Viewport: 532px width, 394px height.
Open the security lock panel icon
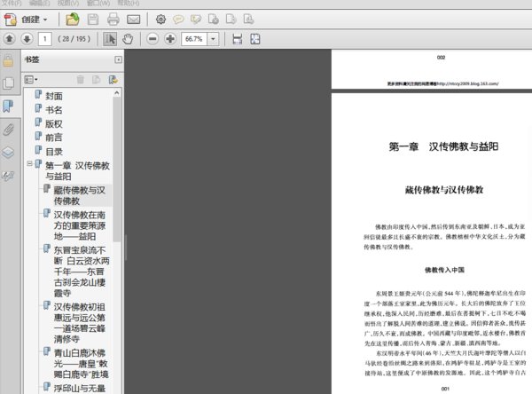(x=8, y=61)
